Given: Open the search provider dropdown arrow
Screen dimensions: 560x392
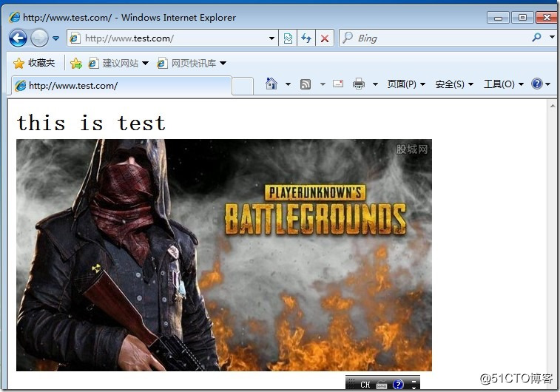Looking at the screenshot, I should [x=552, y=37].
